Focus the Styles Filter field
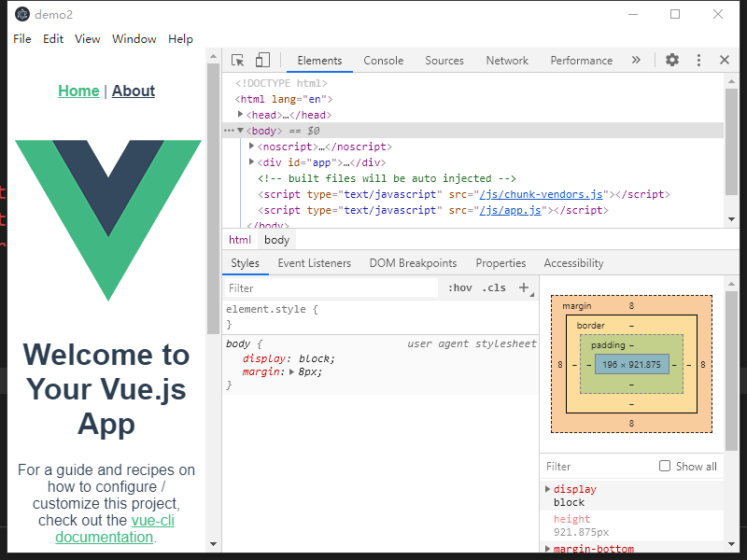Screen dimensions: 747x560 [331, 288]
